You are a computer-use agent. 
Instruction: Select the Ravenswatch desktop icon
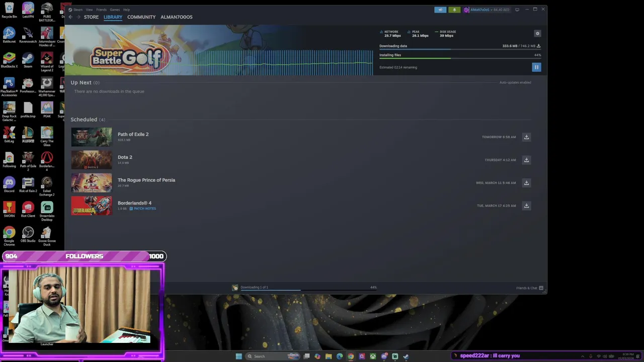[28, 35]
